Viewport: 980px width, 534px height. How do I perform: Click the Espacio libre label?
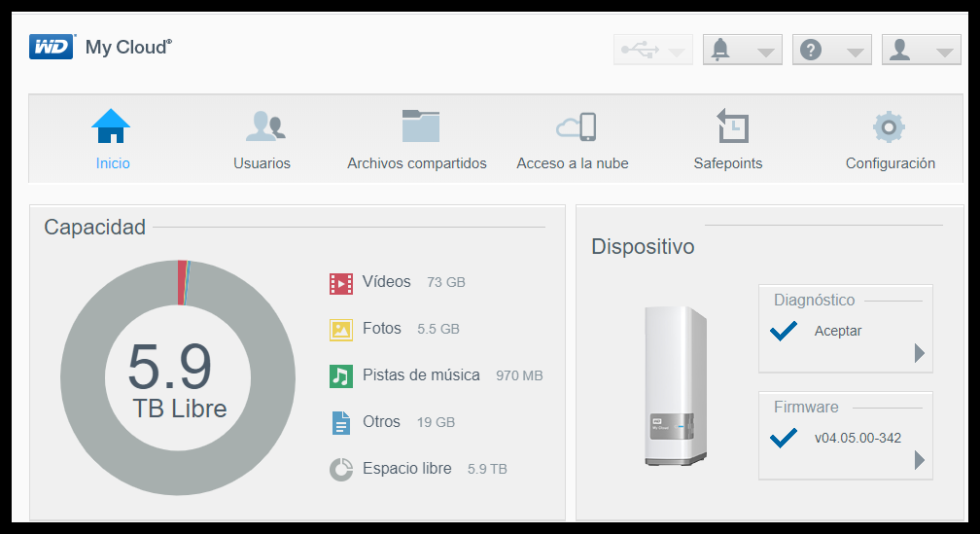pyautogui.click(x=406, y=469)
